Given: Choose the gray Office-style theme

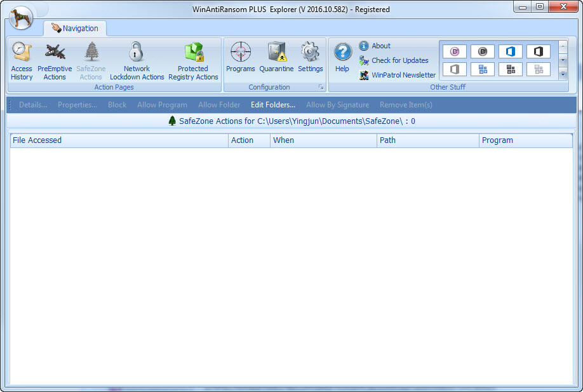Looking at the screenshot, I should (455, 69).
